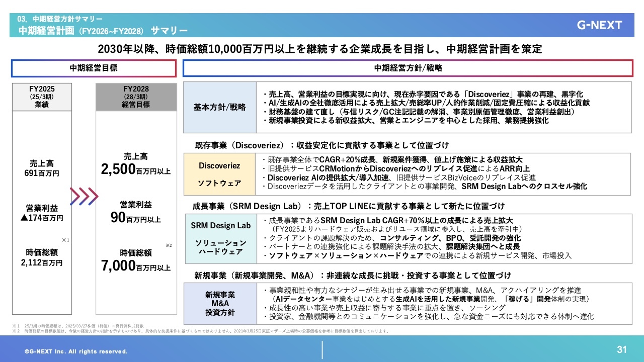Select the 新規事業 M&A 投資方針 box

[220, 303]
